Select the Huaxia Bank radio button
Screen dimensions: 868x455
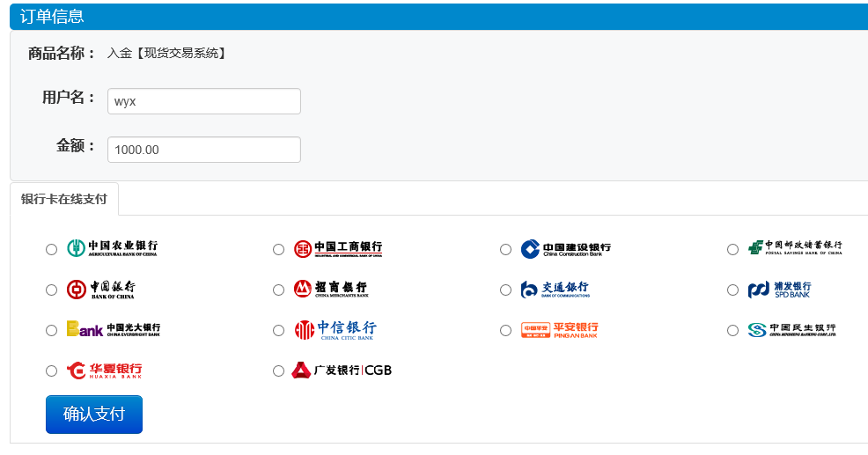point(51,371)
